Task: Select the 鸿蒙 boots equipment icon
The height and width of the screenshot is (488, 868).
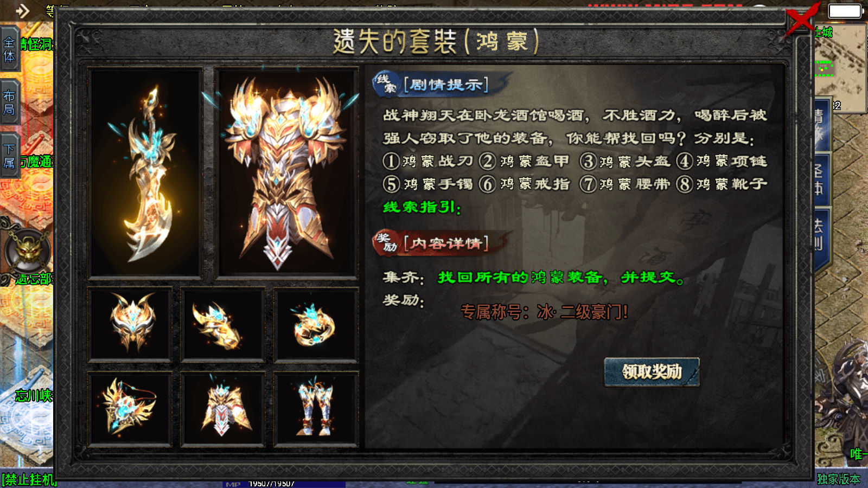Action: (316, 409)
